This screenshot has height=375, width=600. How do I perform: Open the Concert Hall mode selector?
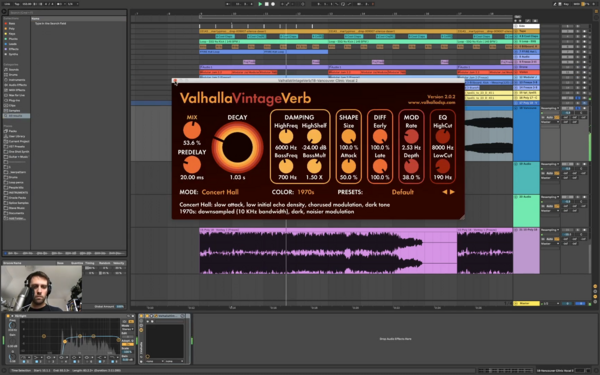pos(220,192)
